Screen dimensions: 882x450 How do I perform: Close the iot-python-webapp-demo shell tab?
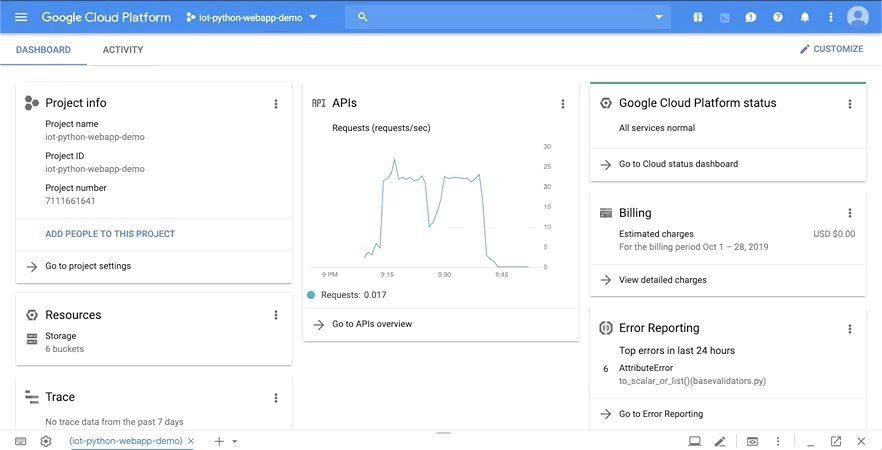click(191, 441)
